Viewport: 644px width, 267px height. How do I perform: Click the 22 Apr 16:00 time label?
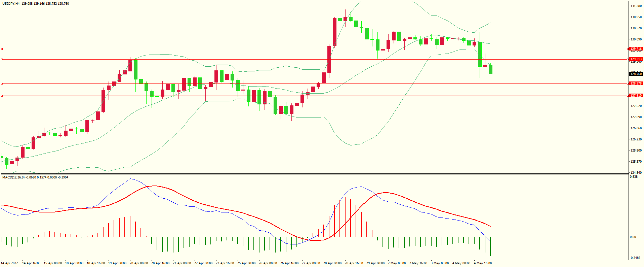point(225,263)
